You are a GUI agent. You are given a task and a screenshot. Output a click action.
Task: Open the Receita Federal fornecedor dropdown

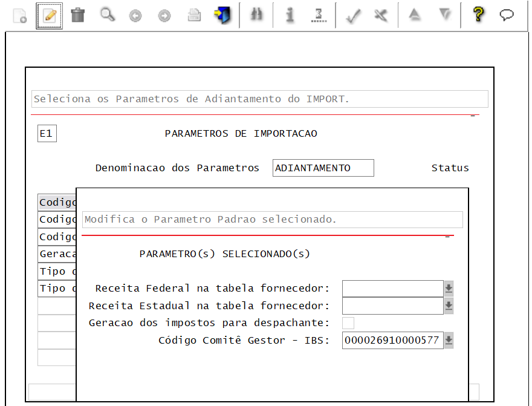pyautogui.click(x=448, y=288)
